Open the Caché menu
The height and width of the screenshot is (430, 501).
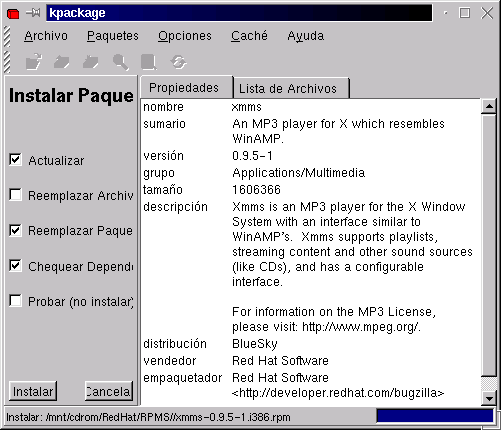pyautogui.click(x=249, y=36)
